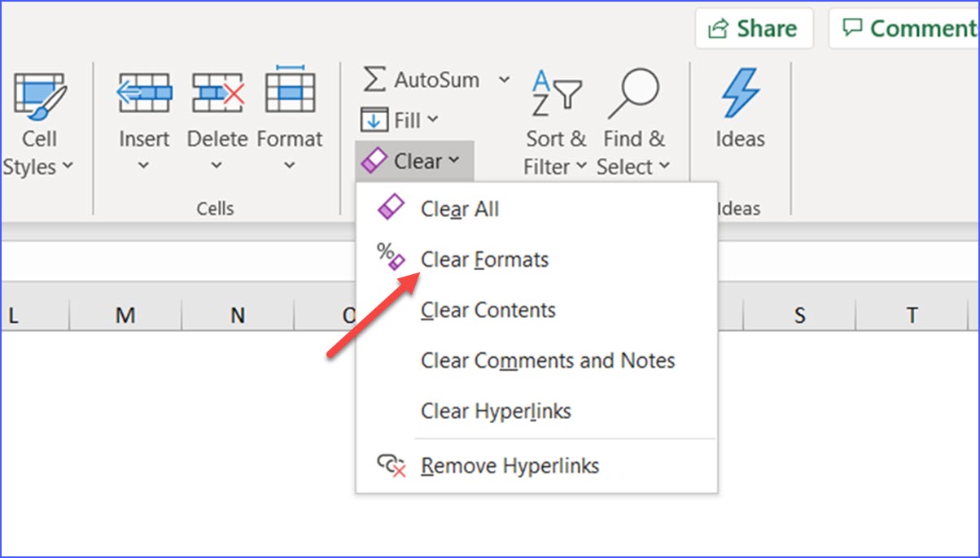Click the Share button
Viewport: 980px width, 558px height.
click(754, 28)
